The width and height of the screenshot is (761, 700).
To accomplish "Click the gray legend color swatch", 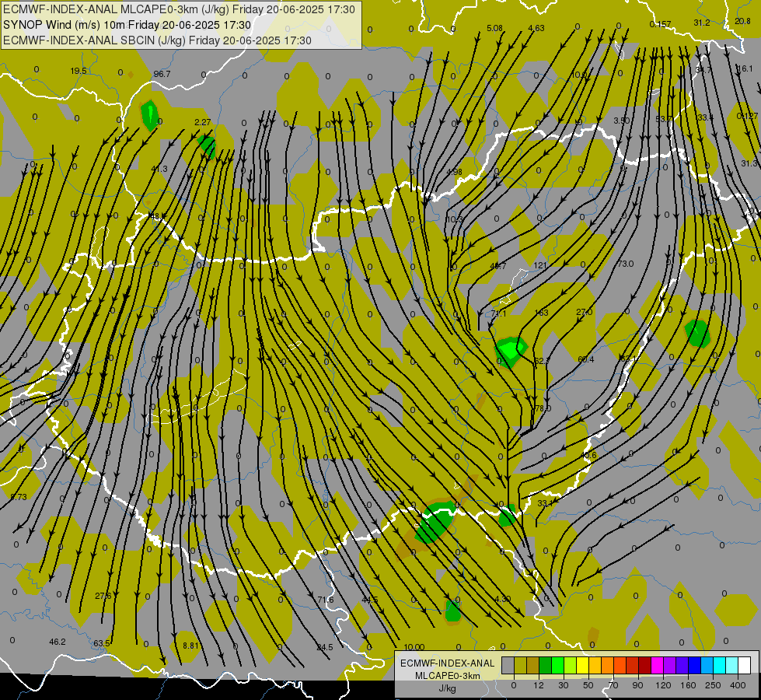I will (x=508, y=665).
